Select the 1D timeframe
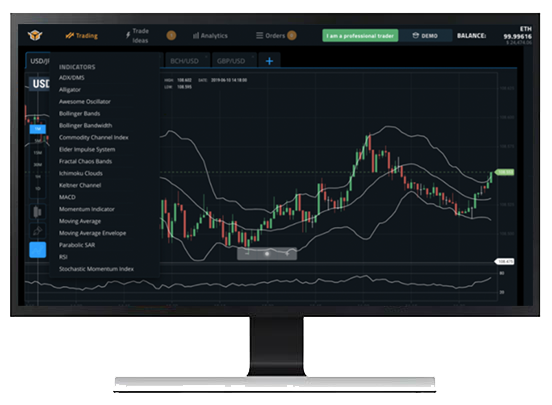Viewport: 552px width, 405px height. coord(38,189)
